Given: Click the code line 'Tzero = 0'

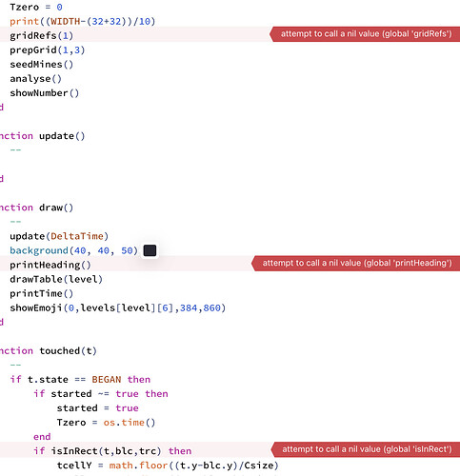Looking at the screenshot, I should tap(36, 7).
